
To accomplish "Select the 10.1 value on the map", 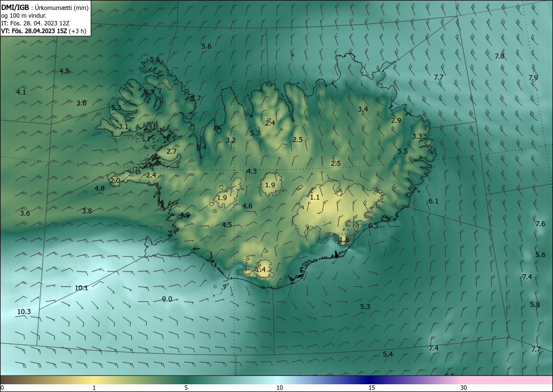I will pos(81,288).
